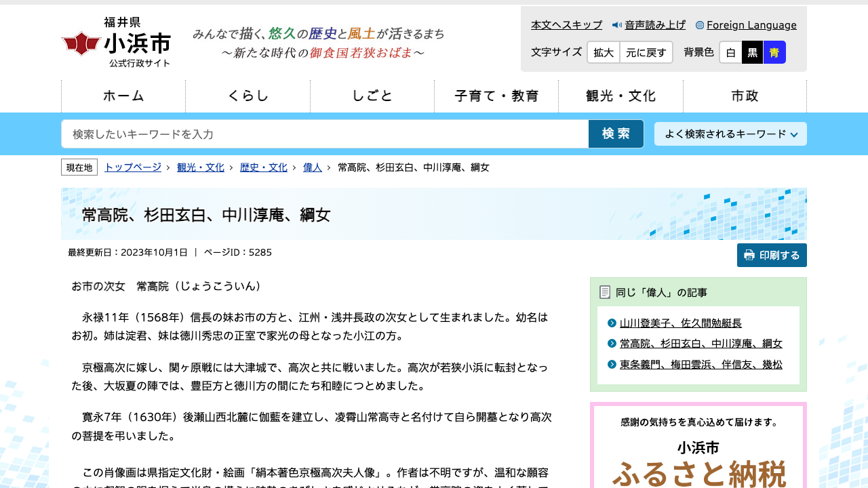Open article 常高院、杉田玄白、中川淳庵、綱女 in sidebar
The width and height of the screenshot is (868, 488).
pyautogui.click(x=701, y=344)
